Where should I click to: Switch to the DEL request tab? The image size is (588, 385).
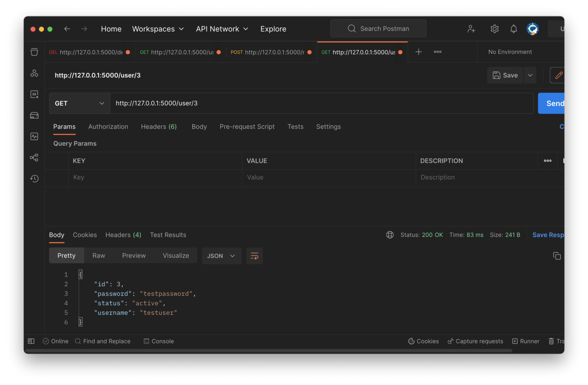point(90,52)
